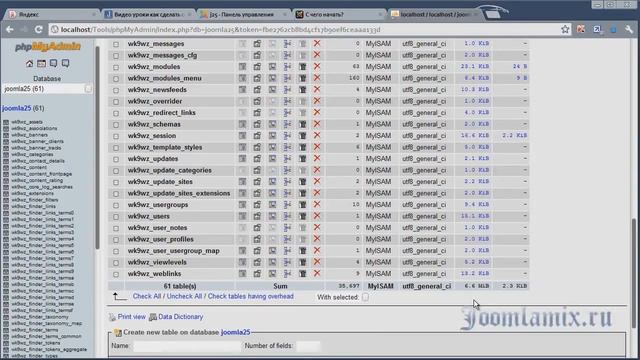
Task: Check the wk9wz_weblinks row checkbox
Action: [116, 274]
